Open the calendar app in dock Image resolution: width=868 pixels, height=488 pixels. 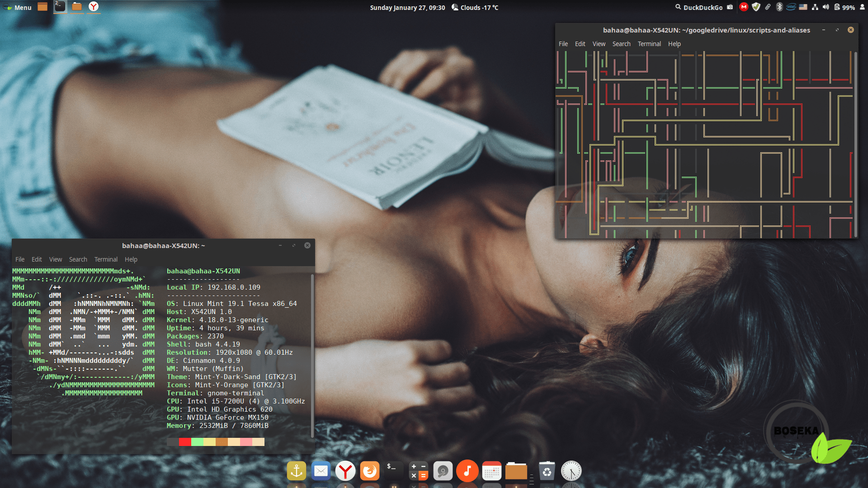click(491, 471)
